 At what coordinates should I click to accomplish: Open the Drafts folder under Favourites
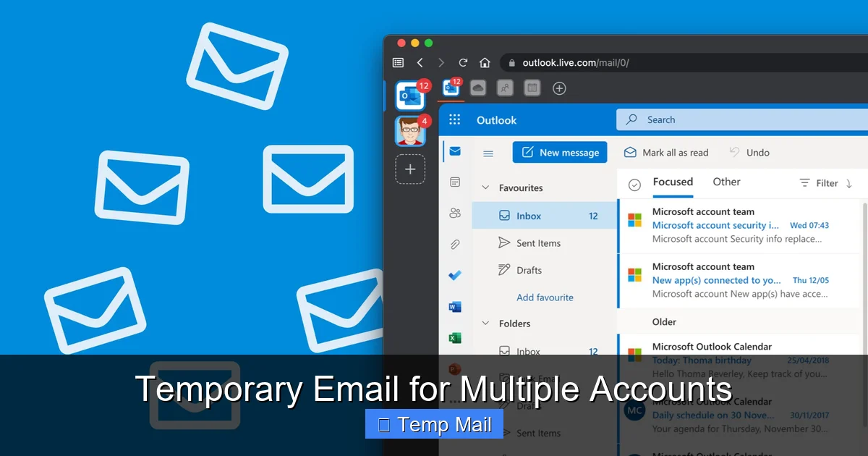[x=544, y=270]
